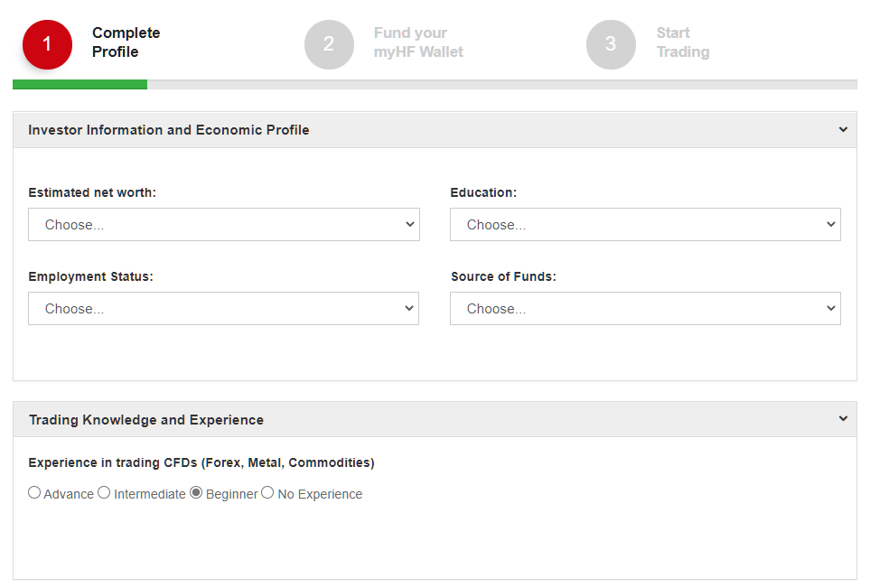
Task: Click the green progress bar segment
Action: tap(80, 84)
